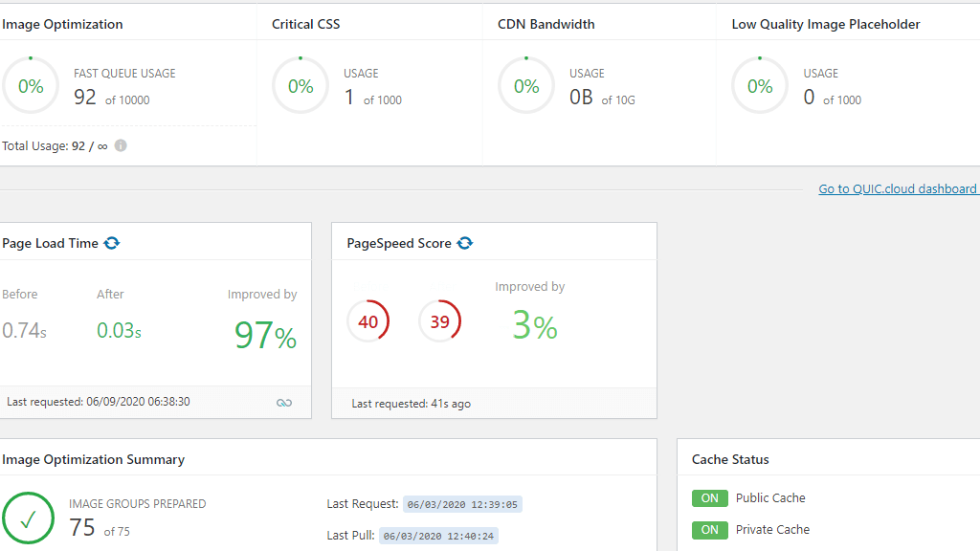Click Last requested: 06/09/2020 06:38:30

coord(99,402)
